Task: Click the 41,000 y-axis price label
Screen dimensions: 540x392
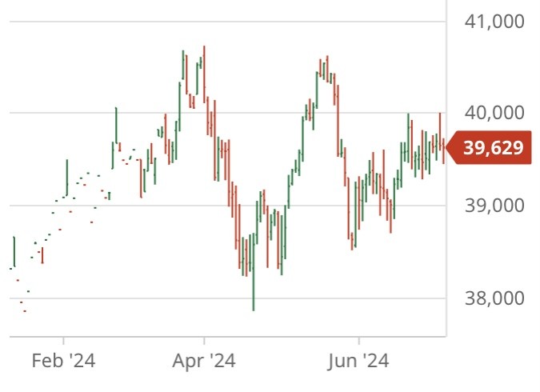Action: pyautogui.click(x=494, y=21)
